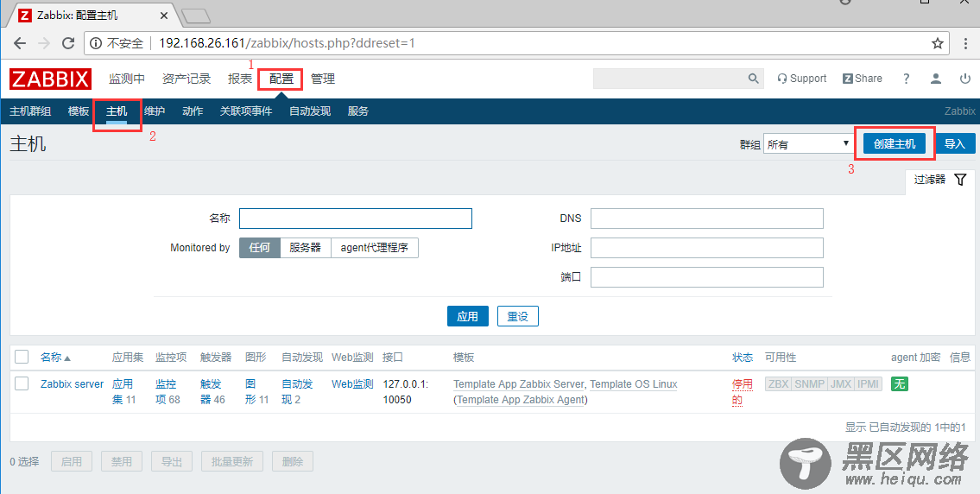Tick the Zabbix server row checkbox
This screenshot has width=980, height=494.
(x=22, y=383)
